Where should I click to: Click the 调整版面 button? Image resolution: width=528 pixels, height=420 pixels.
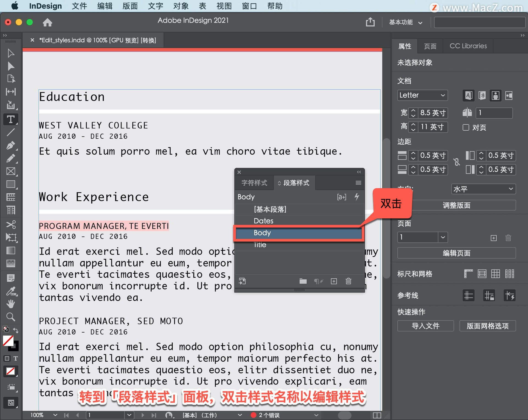click(456, 205)
